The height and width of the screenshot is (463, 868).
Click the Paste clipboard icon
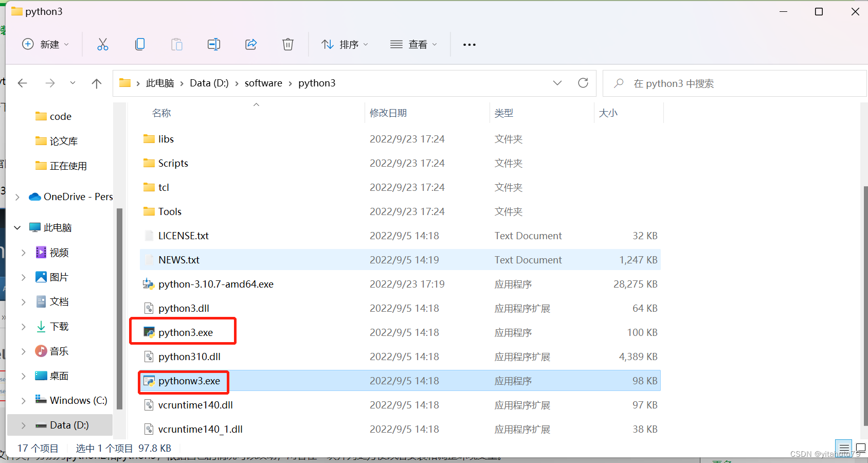point(177,44)
